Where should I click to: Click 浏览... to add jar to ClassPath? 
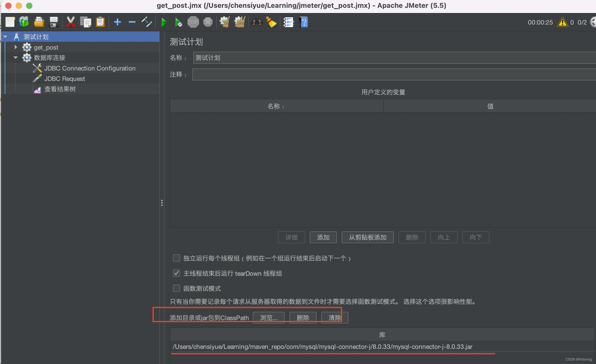pyautogui.click(x=268, y=318)
